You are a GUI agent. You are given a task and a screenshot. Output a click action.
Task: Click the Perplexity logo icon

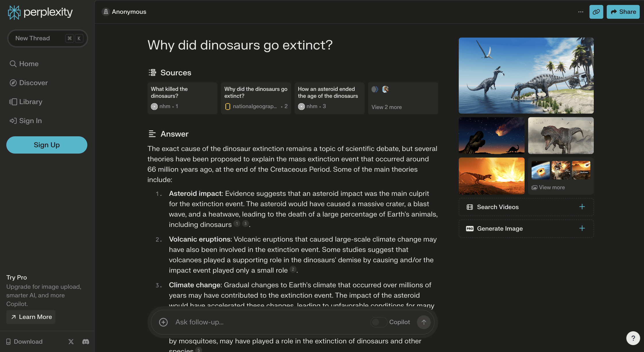tap(14, 12)
